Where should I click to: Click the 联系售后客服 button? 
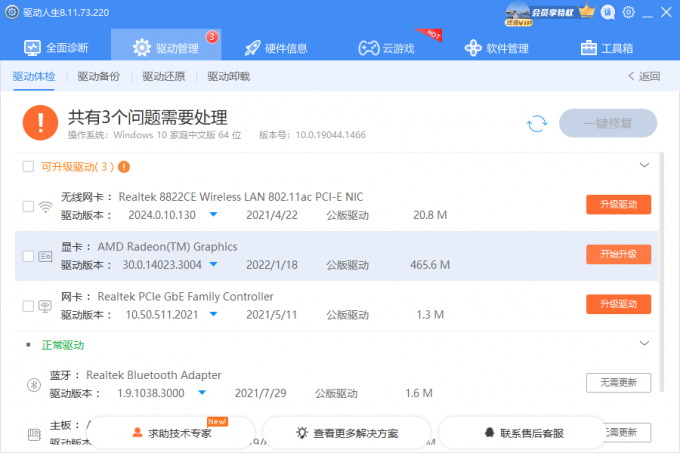coord(523,432)
